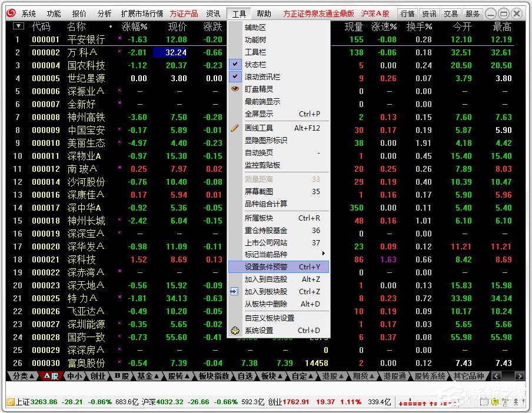Image resolution: width=532 pixels, height=413 pixels.
Task: Click the magenta mark on the 中国宝安 row
Action: (x=119, y=129)
